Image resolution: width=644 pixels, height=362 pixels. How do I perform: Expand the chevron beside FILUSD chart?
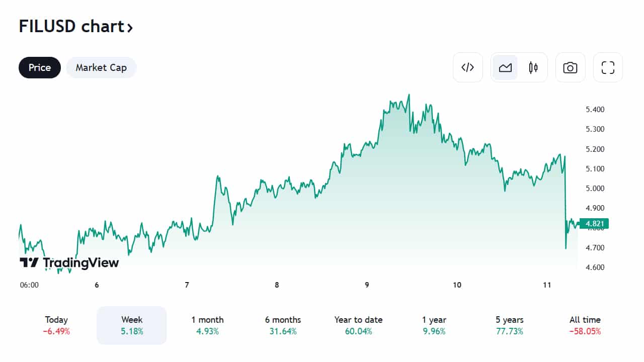tap(130, 28)
